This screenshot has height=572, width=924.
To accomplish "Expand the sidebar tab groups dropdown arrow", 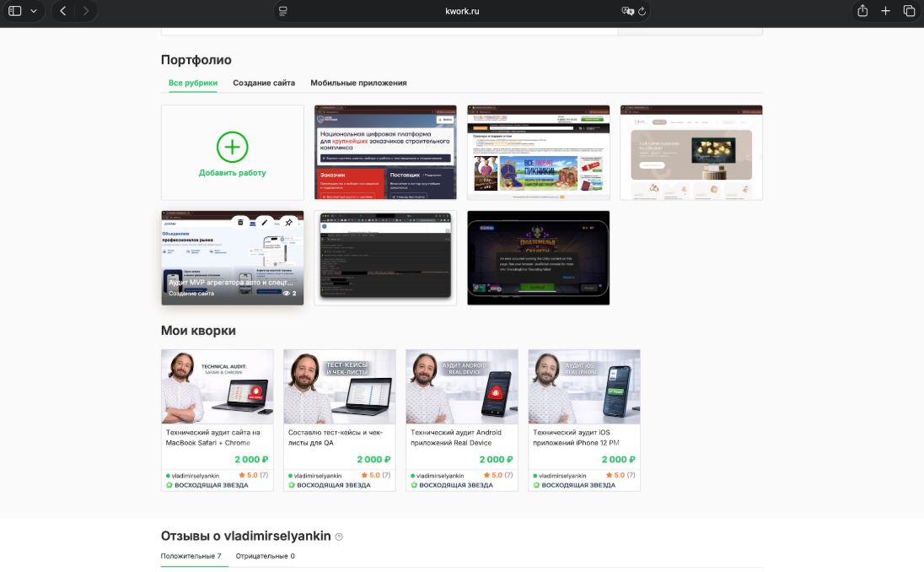I will [x=34, y=11].
